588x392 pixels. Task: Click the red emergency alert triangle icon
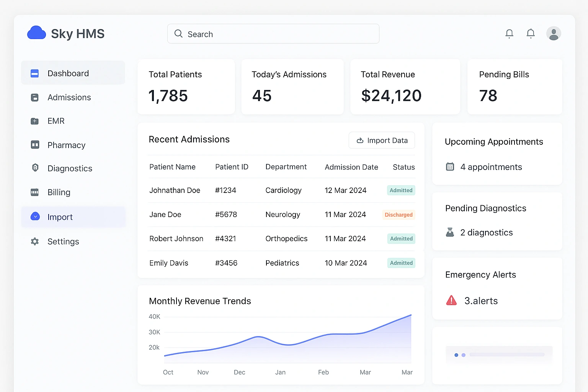451,301
